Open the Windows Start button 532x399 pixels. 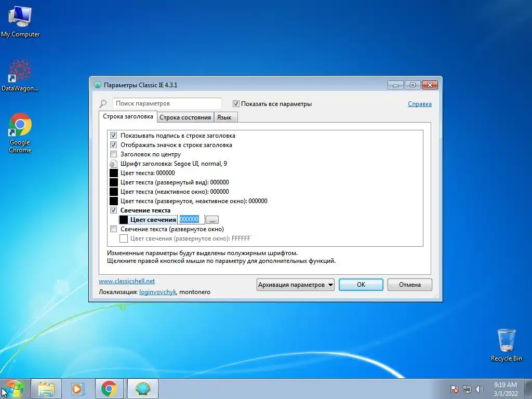coord(14,389)
